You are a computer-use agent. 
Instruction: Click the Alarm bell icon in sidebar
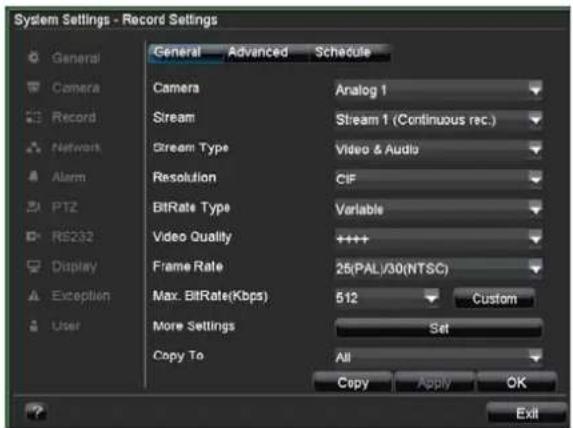pos(34,177)
